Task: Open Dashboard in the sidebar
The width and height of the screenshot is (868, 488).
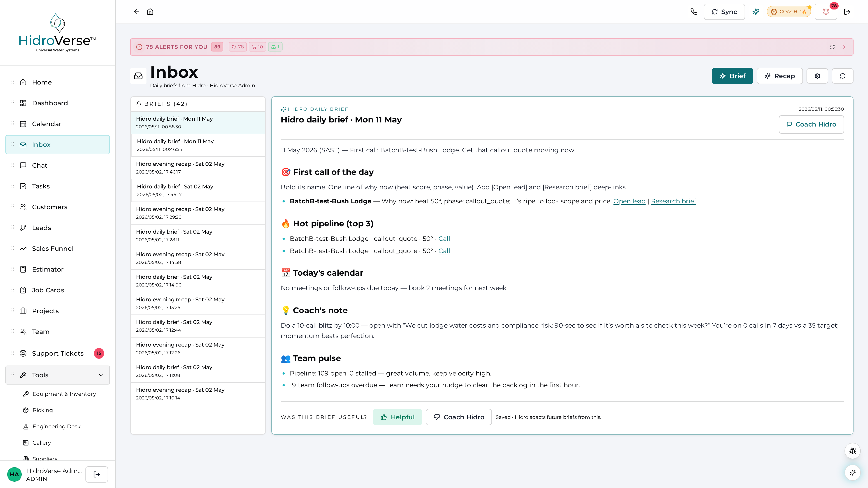Action: click(x=58, y=103)
